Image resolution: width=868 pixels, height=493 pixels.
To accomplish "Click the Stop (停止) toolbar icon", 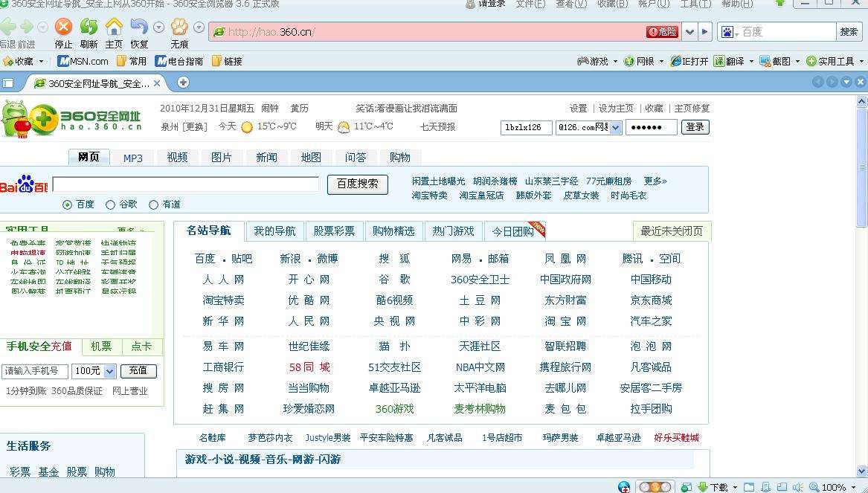I will pyautogui.click(x=64, y=26).
